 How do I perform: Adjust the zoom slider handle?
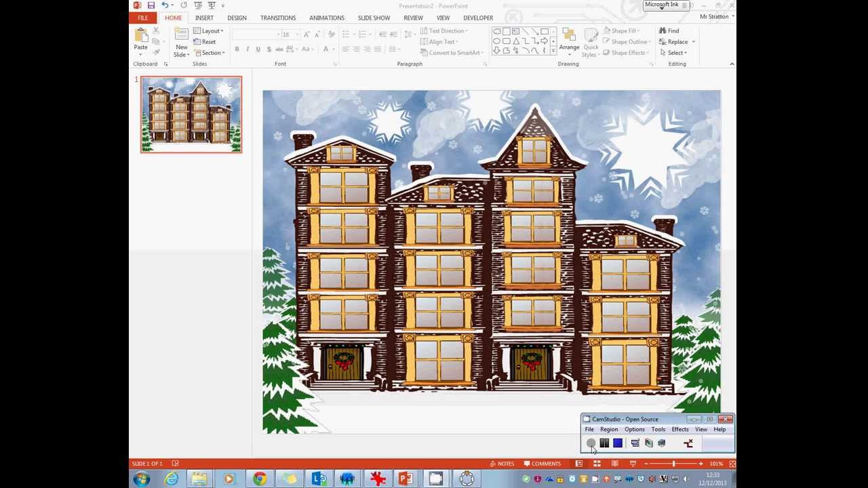pyautogui.click(x=673, y=464)
